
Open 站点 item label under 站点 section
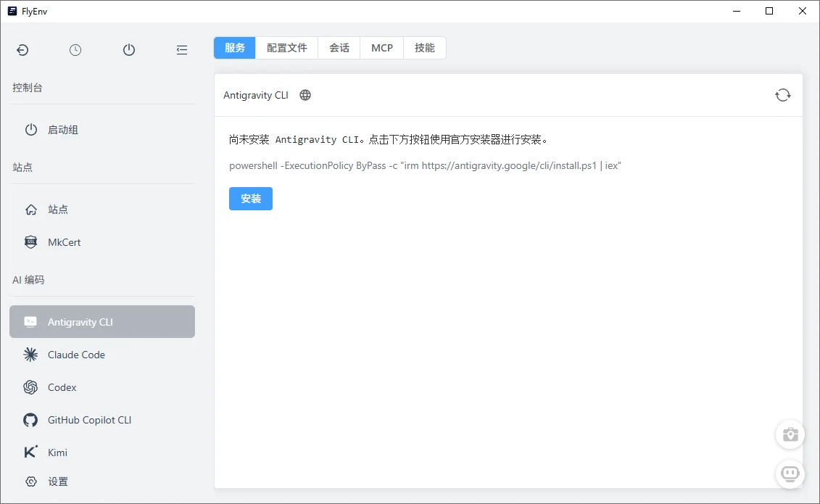[58, 210]
